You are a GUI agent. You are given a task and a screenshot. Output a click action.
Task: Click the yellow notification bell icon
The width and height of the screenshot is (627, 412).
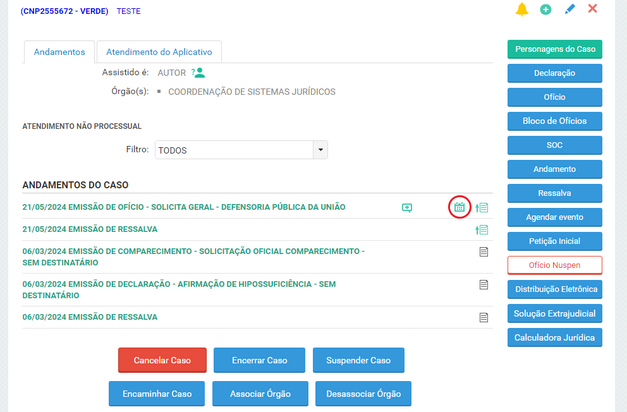[522, 9]
